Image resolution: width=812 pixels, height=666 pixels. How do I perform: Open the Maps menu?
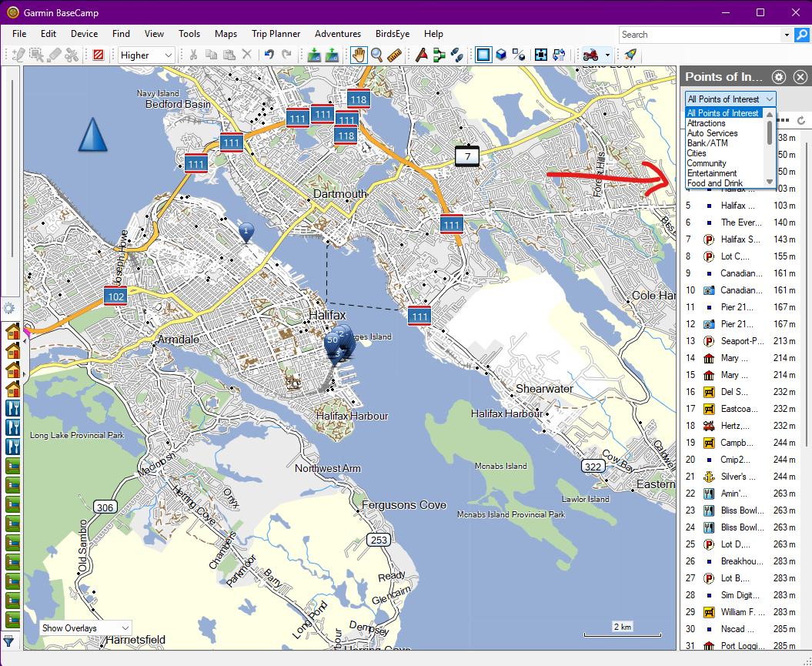pos(226,34)
